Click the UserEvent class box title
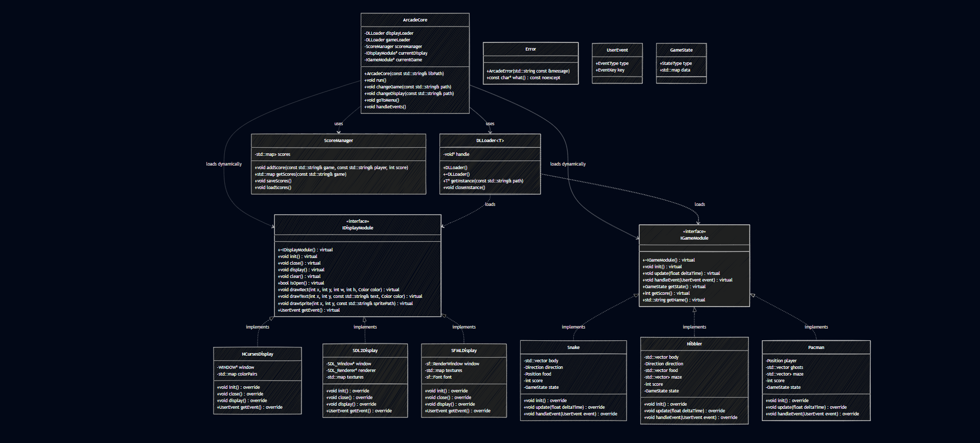 pyautogui.click(x=617, y=50)
